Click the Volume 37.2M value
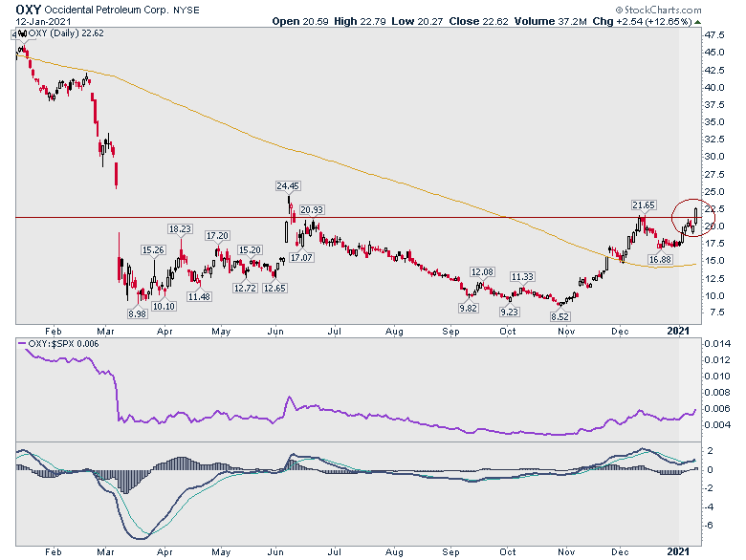 click(551, 21)
